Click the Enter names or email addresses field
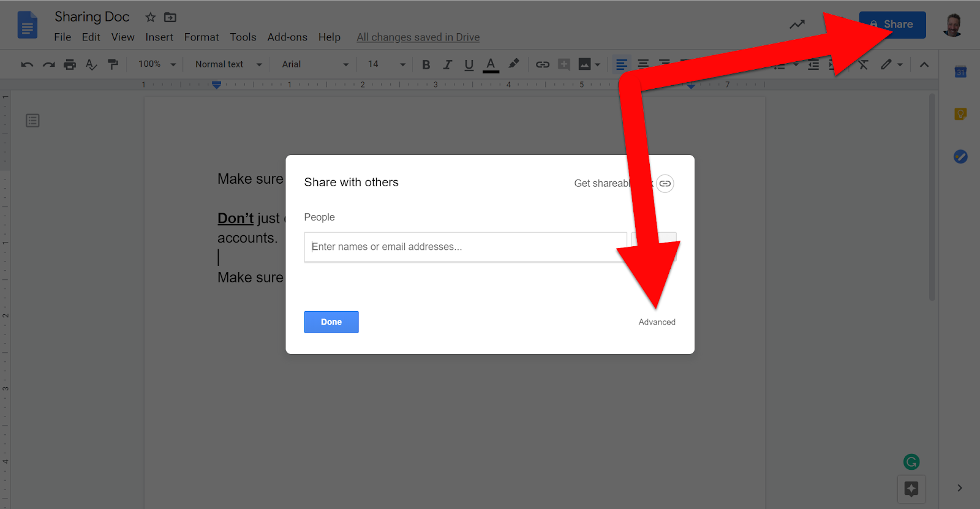This screenshot has width=980, height=509. [x=466, y=247]
